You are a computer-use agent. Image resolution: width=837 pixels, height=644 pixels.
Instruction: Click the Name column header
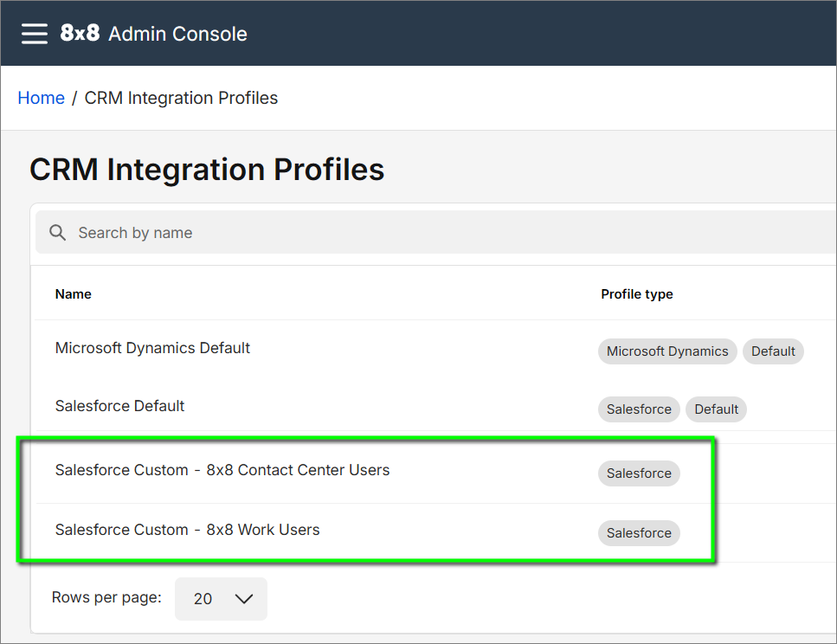73,294
